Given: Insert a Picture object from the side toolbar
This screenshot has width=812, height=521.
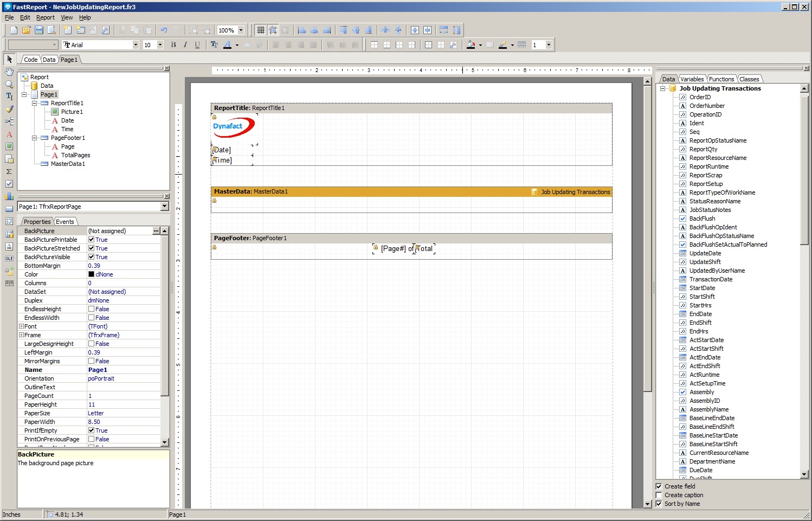Looking at the screenshot, I should point(9,146).
